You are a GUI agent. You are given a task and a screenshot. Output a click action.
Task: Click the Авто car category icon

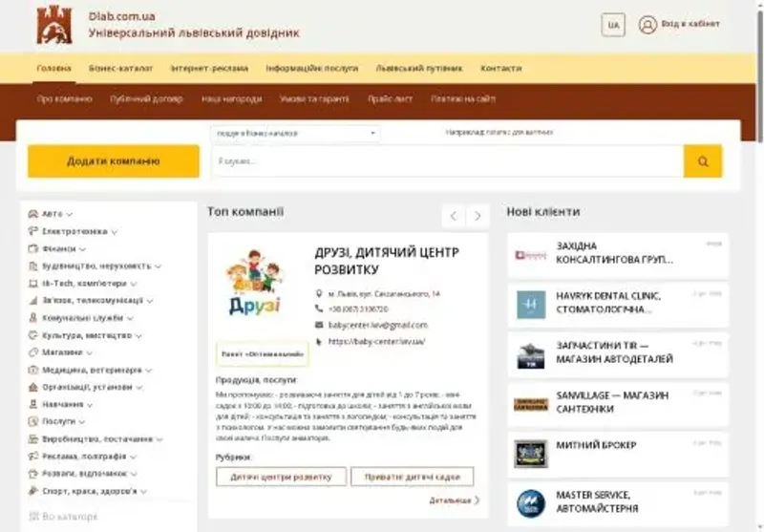tap(33, 214)
